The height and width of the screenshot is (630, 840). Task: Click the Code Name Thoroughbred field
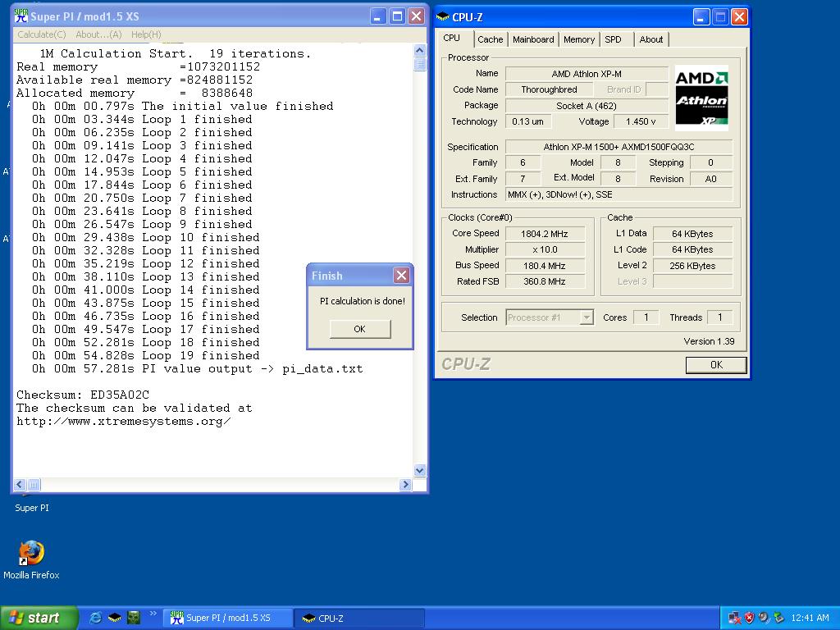pos(549,89)
